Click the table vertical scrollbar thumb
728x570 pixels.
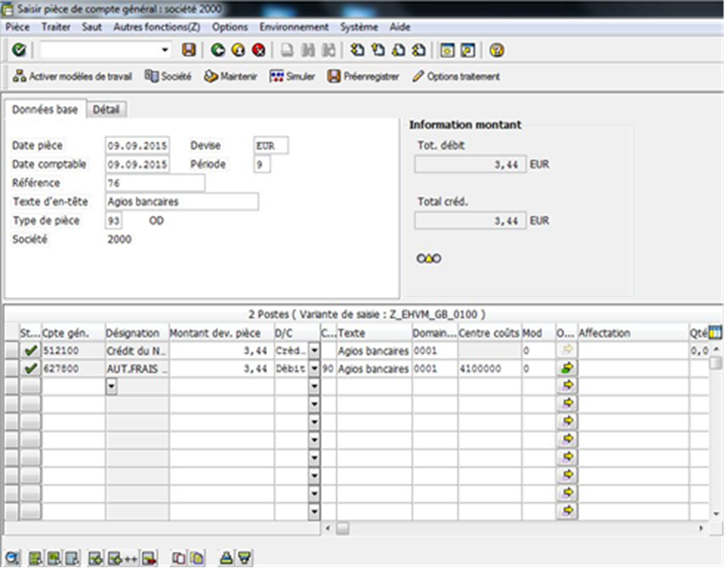(716, 363)
